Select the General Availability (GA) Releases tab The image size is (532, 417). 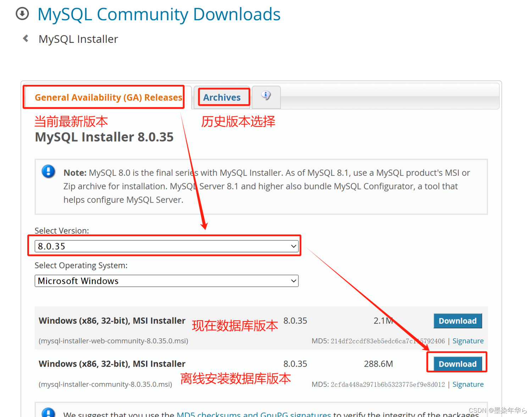108,98
